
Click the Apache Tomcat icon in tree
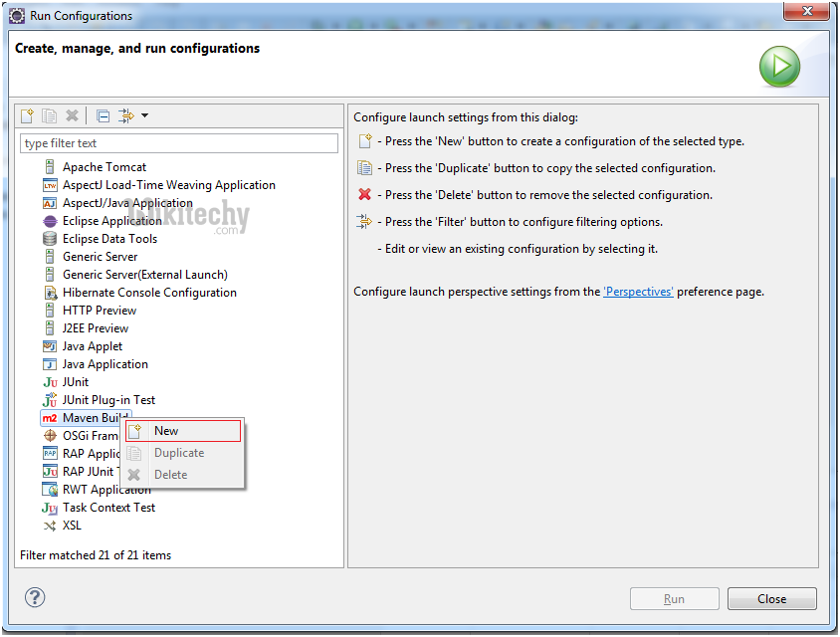tap(50, 167)
